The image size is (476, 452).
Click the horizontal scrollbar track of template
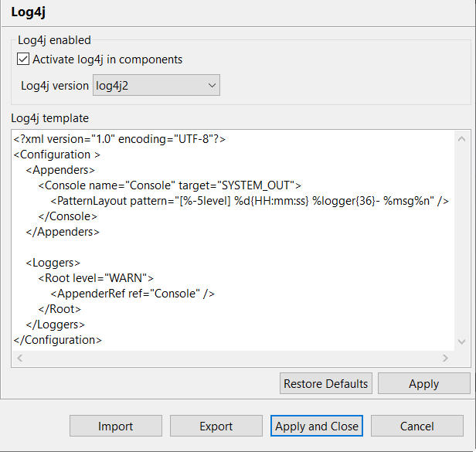click(x=232, y=359)
